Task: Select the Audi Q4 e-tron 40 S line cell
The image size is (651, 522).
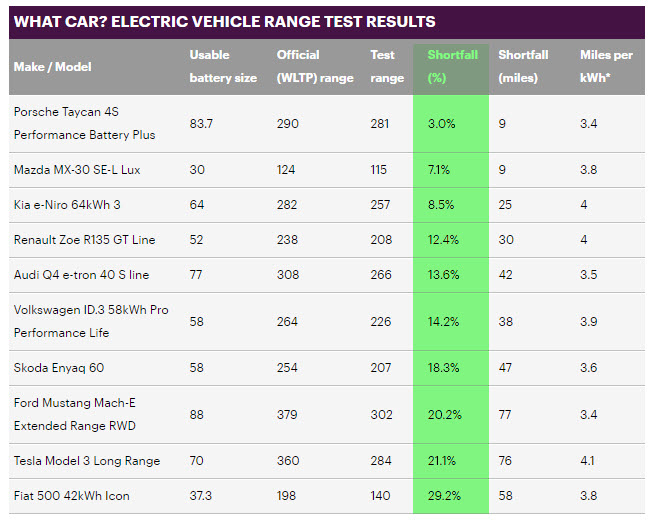Action: 81,275
